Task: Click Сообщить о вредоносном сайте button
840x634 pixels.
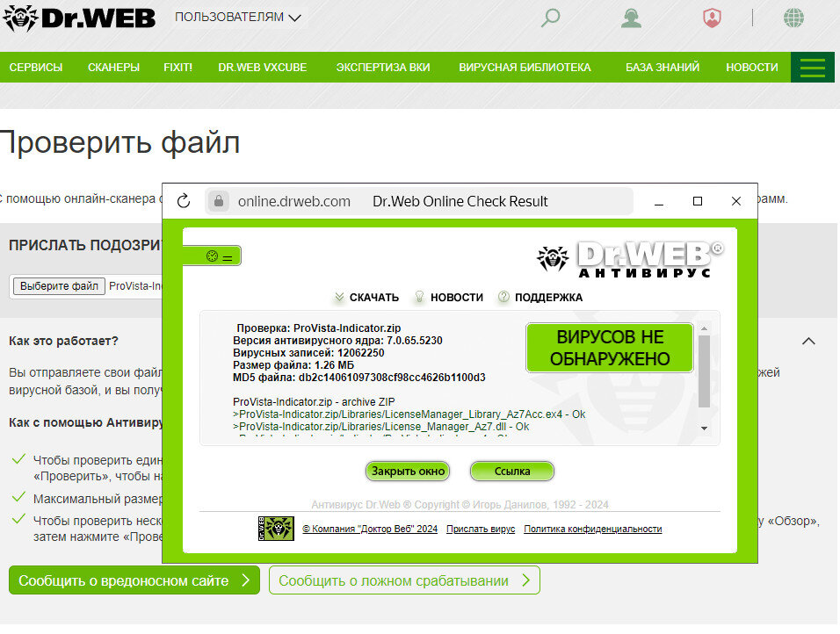Action: coord(134,580)
